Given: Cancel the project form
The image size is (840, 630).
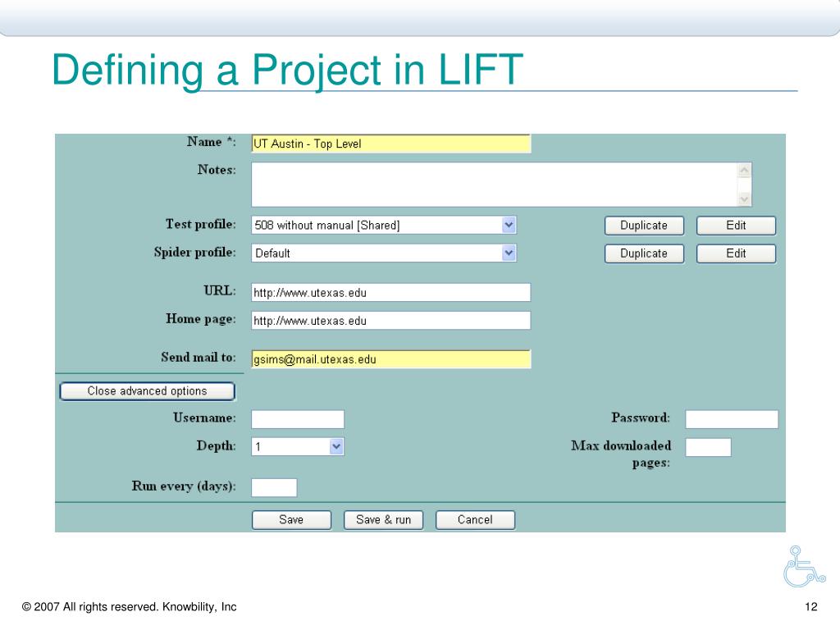Looking at the screenshot, I should (x=475, y=519).
